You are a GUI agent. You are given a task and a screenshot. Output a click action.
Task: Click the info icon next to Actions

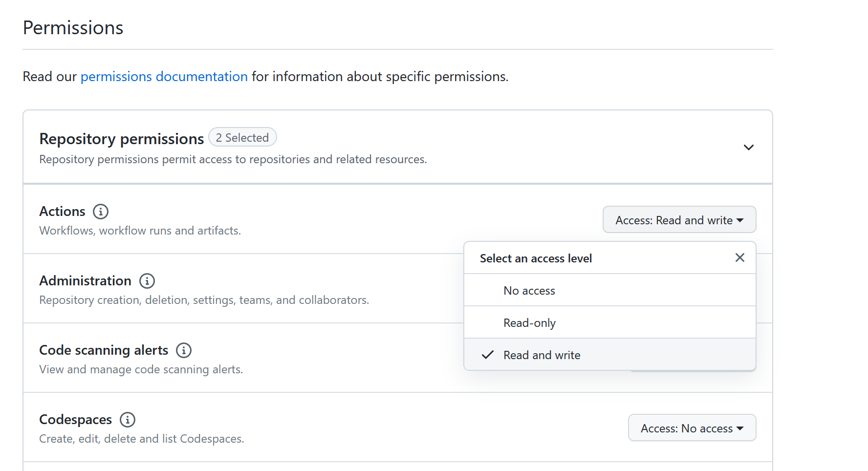pyautogui.click(x=101, y=211)
